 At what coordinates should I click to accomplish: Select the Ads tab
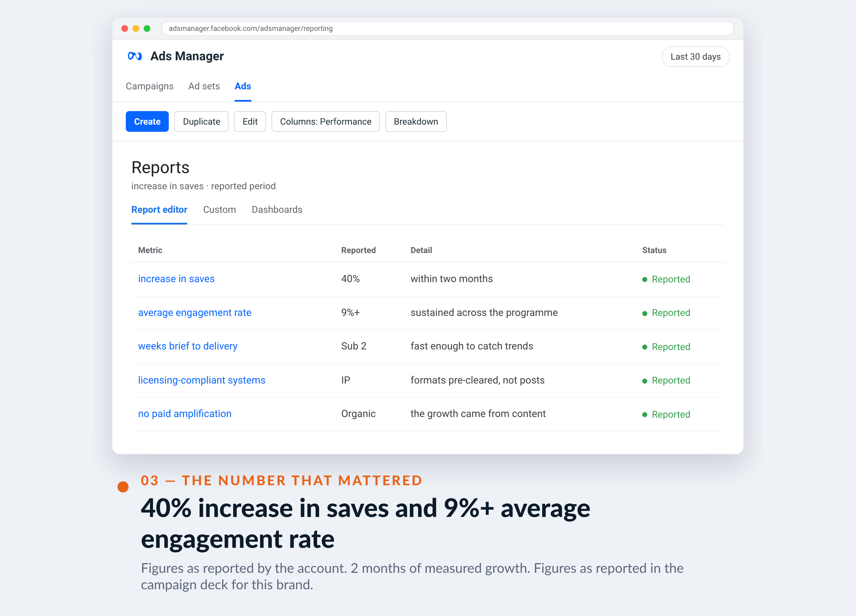pos(243,86)
